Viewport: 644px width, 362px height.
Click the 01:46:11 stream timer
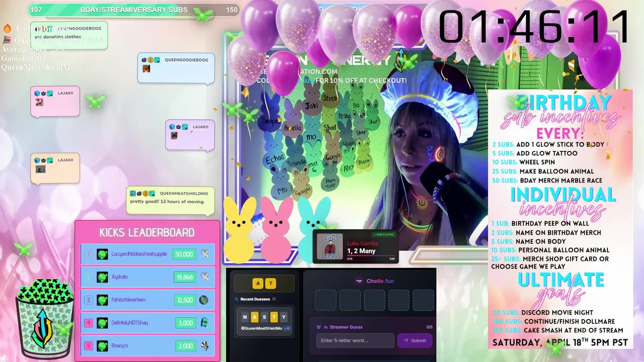534,26
